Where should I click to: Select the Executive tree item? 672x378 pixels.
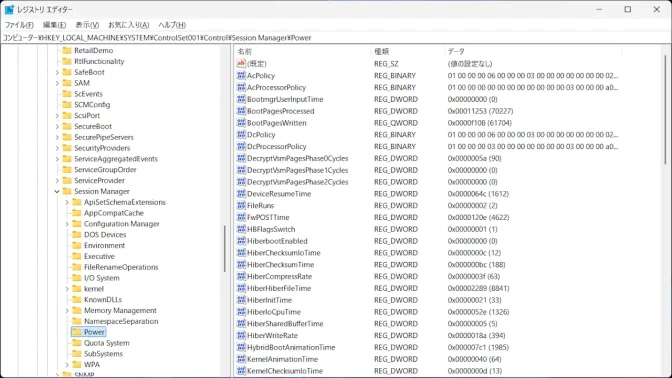point(99,256)
